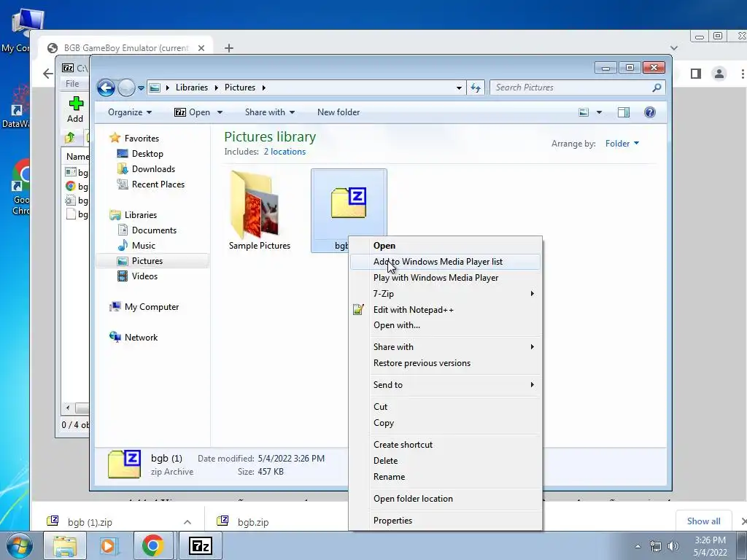Viewport: 747px width, 560px height.
Task: Select Delete in the context menu
Action: coord(445,461)
